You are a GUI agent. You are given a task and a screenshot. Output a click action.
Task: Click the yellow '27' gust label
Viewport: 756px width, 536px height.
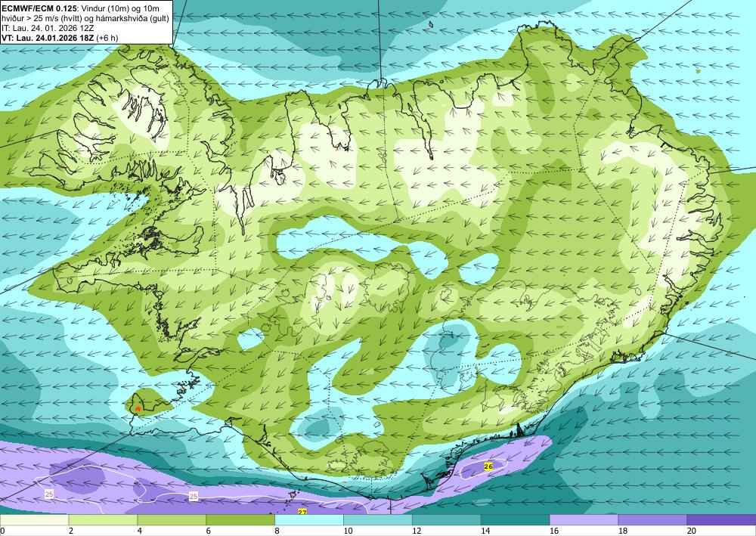point(302,512)
